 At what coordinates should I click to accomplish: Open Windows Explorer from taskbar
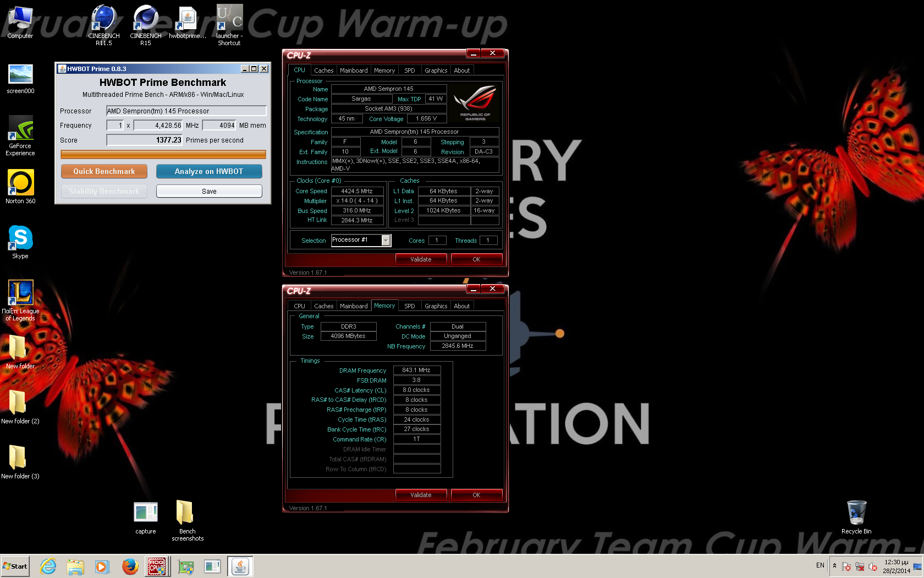click(75, 566)
